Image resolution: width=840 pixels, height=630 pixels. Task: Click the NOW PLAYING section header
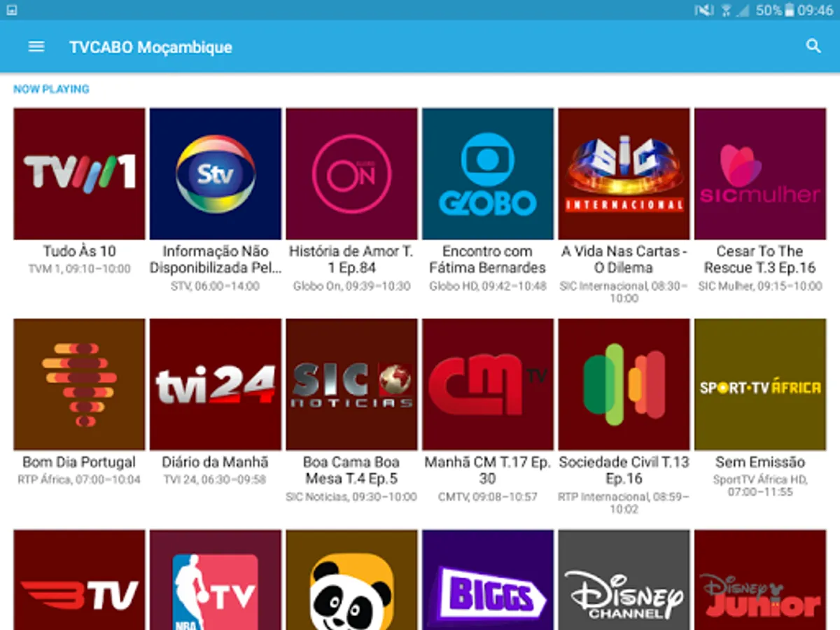point(51,89)
